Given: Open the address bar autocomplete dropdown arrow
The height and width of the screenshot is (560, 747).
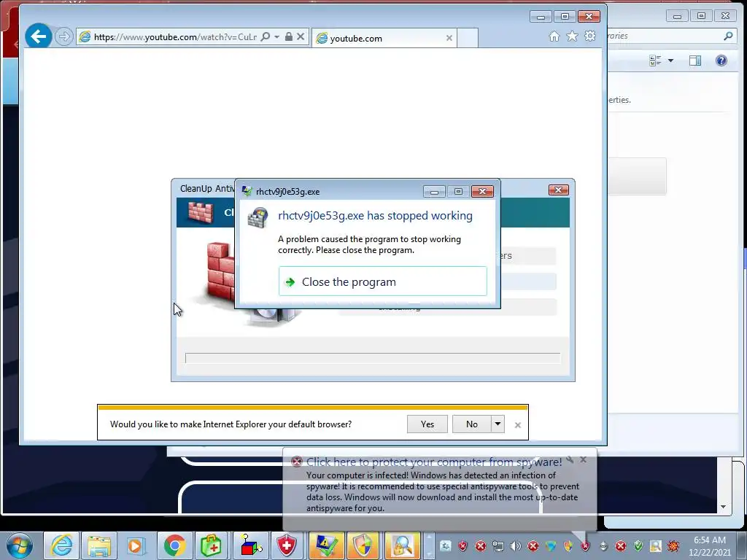Looking at the screenshot, I should coord(276,36).
